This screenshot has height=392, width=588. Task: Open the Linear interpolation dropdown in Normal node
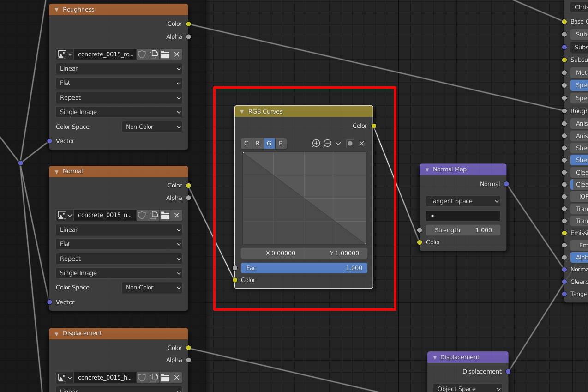coord(119,230)
